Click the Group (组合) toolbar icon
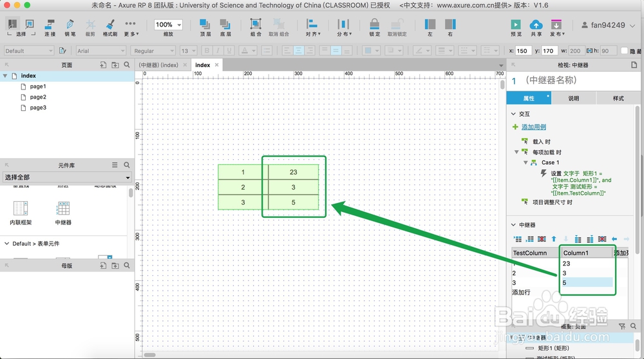644x359 pixels. 256,24
